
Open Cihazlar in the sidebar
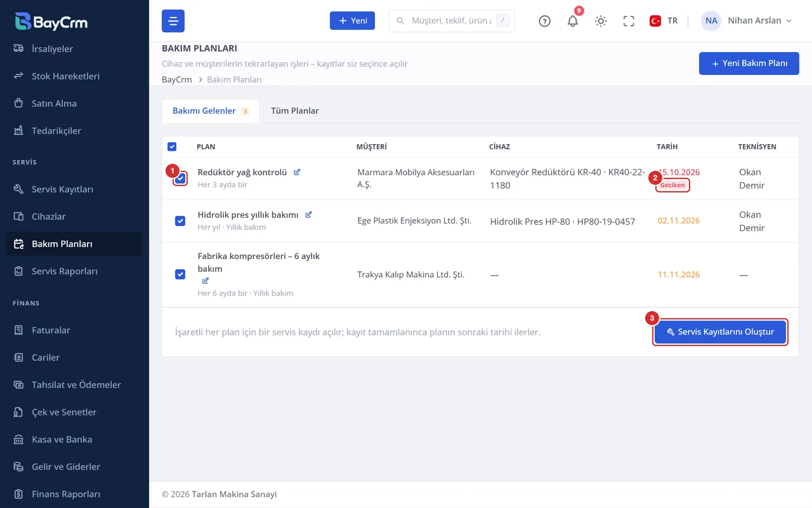[x=74, y=217]
